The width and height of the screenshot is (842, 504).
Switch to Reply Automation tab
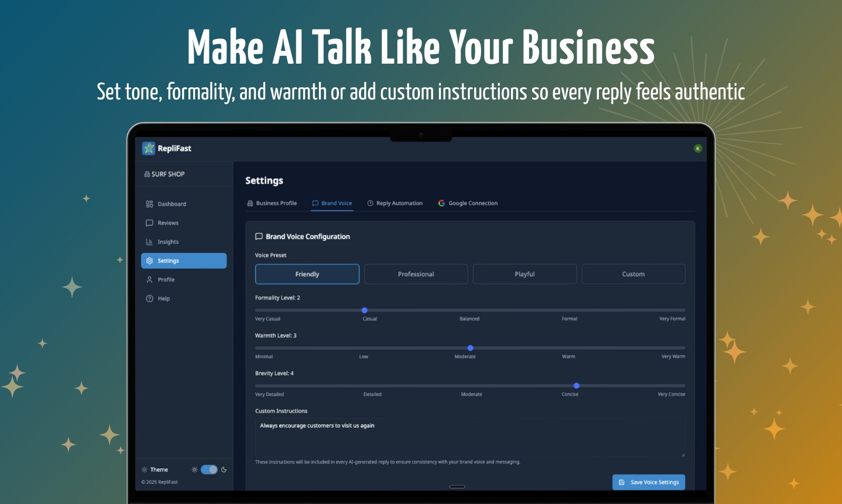click(395, 203)
